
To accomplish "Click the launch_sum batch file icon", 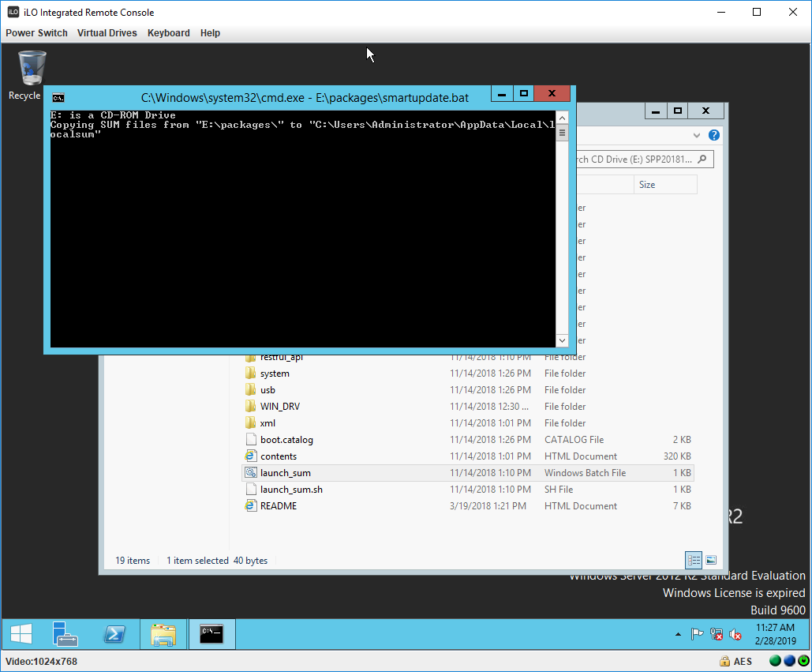I will tap(251, 472).
